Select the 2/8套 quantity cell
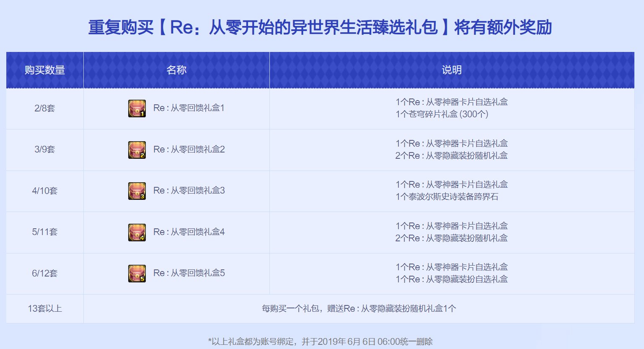 (45, 109)
